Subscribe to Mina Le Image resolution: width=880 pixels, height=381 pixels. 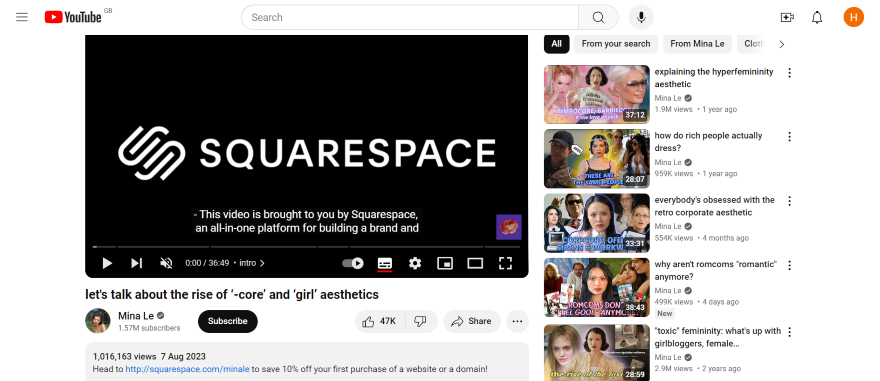point(227,322)
